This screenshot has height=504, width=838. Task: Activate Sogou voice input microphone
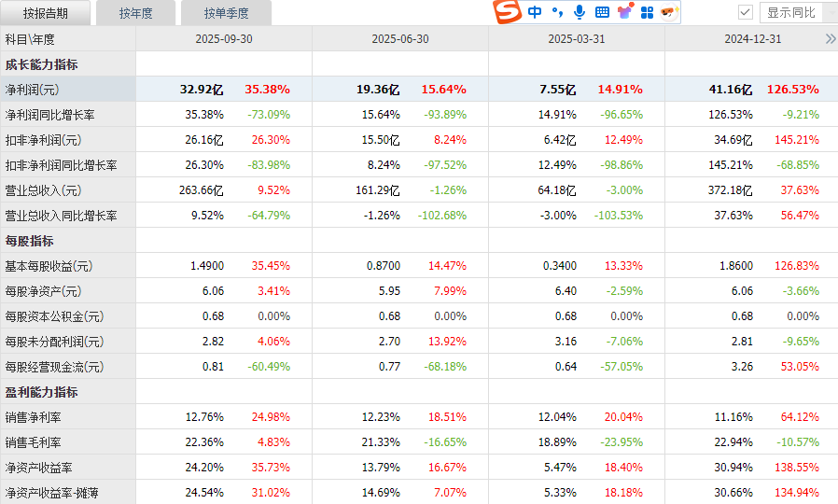click(x=580, y=12)
